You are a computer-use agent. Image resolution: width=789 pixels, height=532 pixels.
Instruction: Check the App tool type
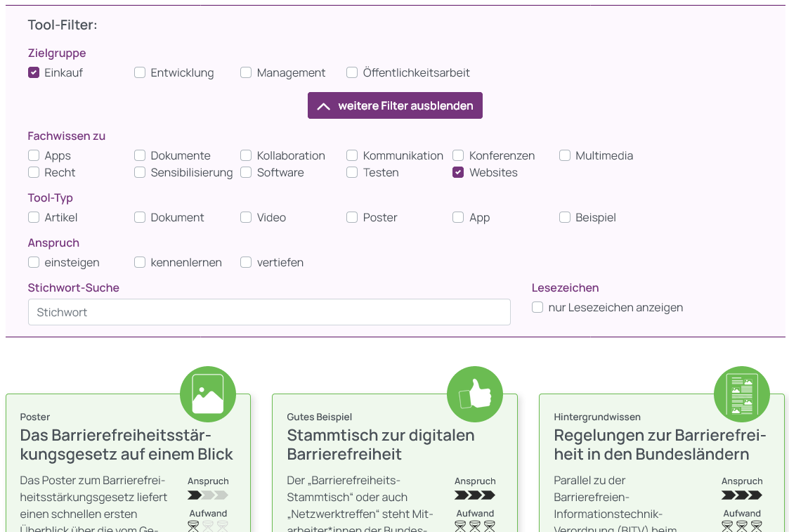coord(458,217)
